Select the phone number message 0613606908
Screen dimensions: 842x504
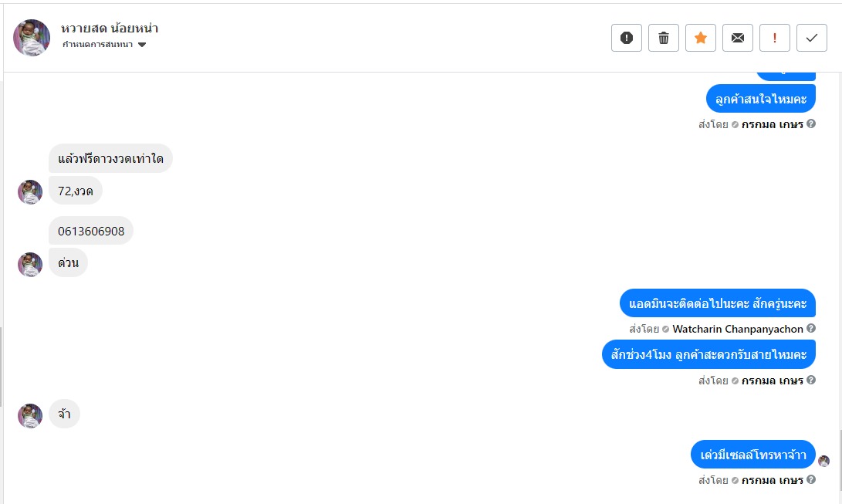(91, 231)
